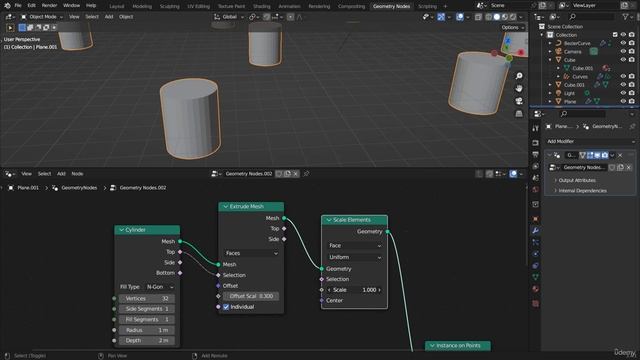Switch perspective/orthographic grid icon

[x=519, y=113]
